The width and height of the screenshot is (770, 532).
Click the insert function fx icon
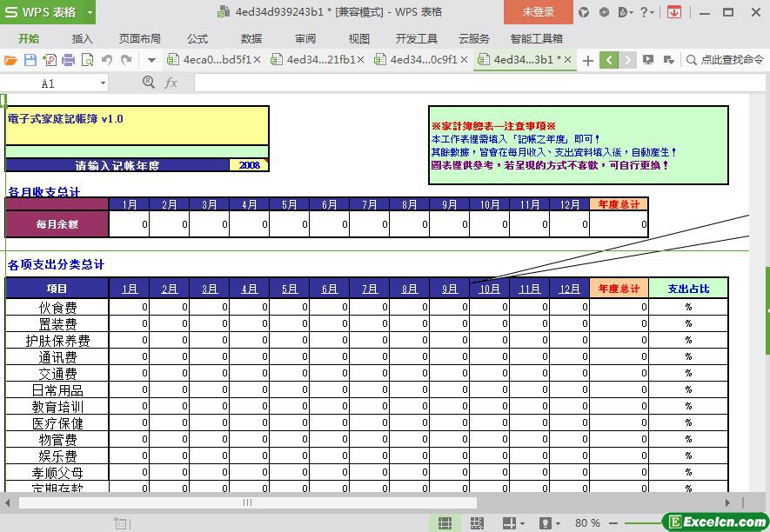point(171,83)
